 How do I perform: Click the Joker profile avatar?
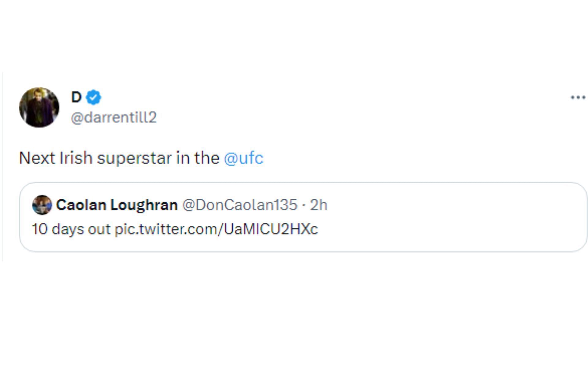pos(39,107)
